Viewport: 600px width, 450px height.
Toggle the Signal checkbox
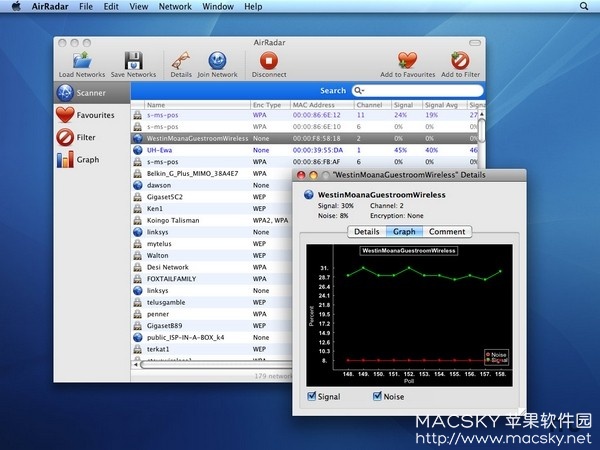coord(312,396)
